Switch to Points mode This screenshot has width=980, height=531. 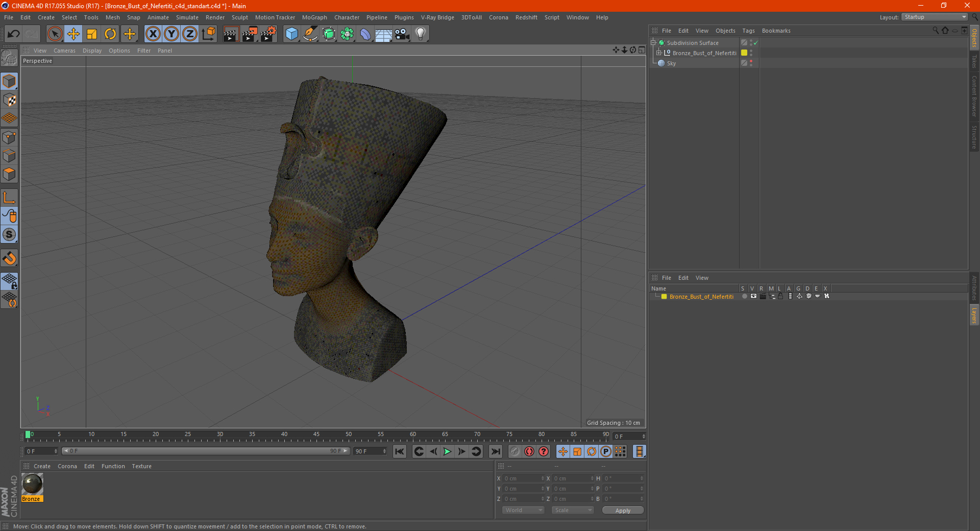tap(9, 137)
